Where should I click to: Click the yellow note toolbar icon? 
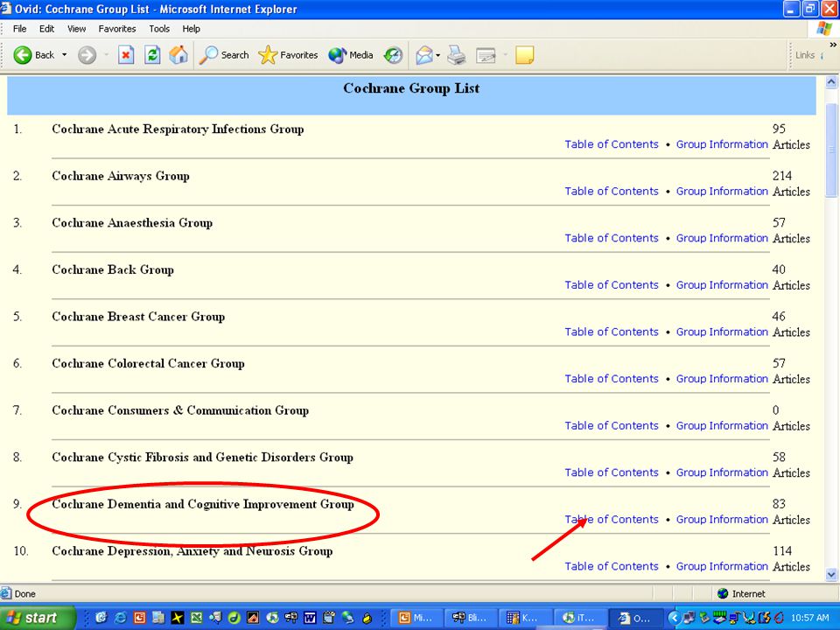[x=524, y=54]
